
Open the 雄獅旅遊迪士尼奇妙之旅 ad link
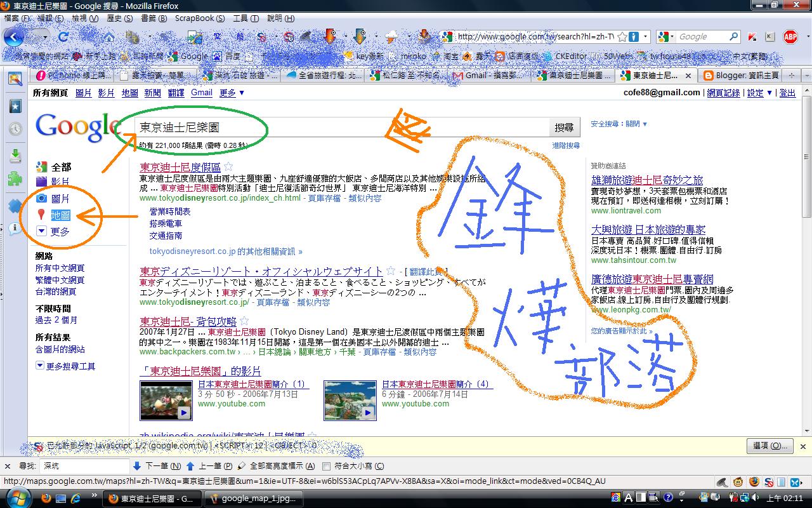647,180
